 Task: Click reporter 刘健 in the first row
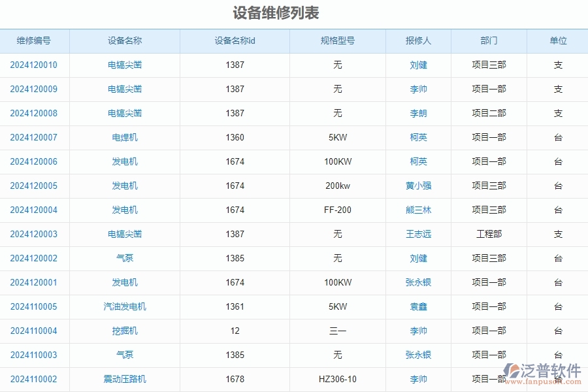[419, 65]
